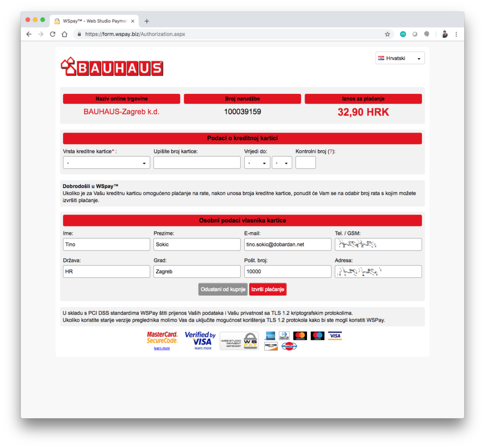Bookmark this page with the star icon
The image size is (485, 448).
387,34
